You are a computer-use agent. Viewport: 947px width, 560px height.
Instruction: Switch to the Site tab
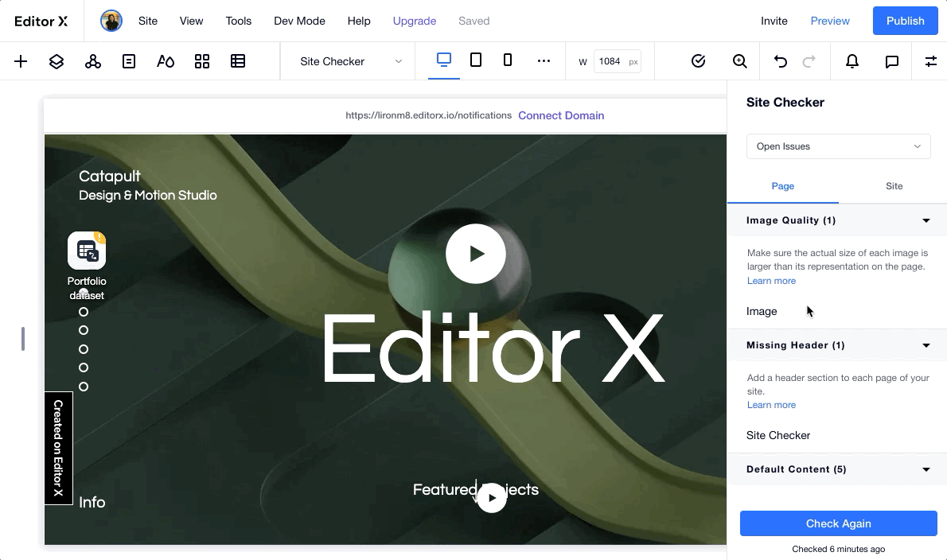(x=894, y=186)
